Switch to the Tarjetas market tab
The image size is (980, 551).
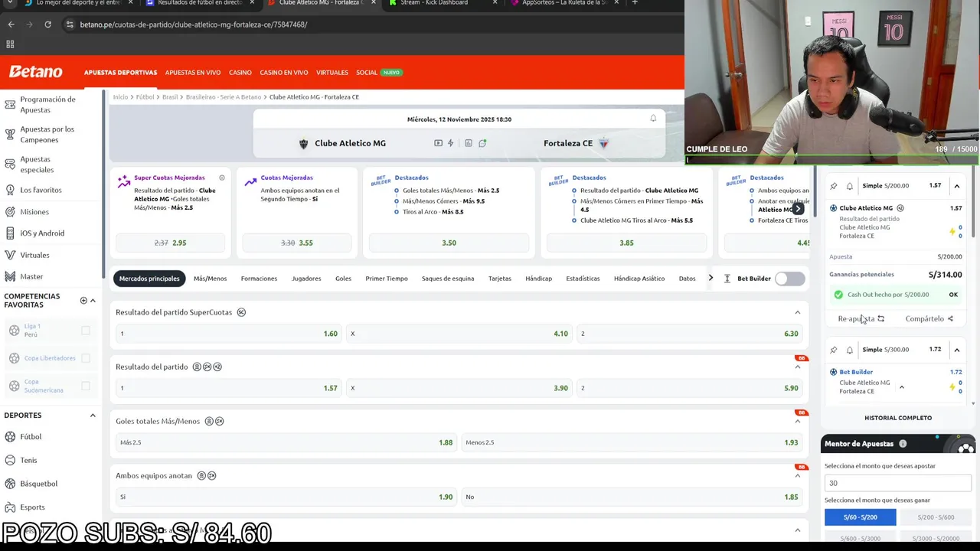click(x=500, y=279)
